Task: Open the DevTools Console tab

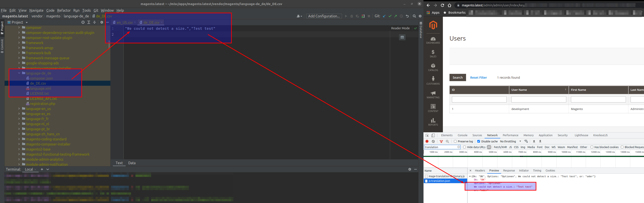Action: click(x=463, y=135)
